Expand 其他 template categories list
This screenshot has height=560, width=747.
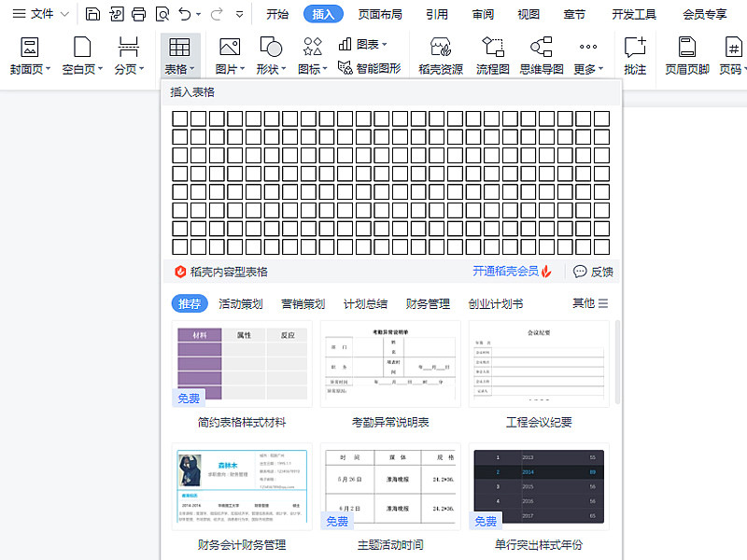(x=590, y=302)
